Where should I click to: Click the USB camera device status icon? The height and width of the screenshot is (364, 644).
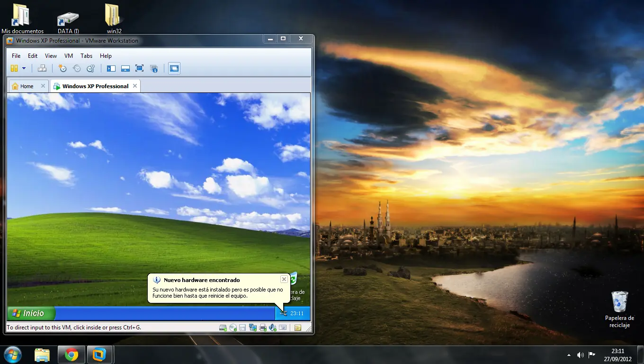click(283, 328)
